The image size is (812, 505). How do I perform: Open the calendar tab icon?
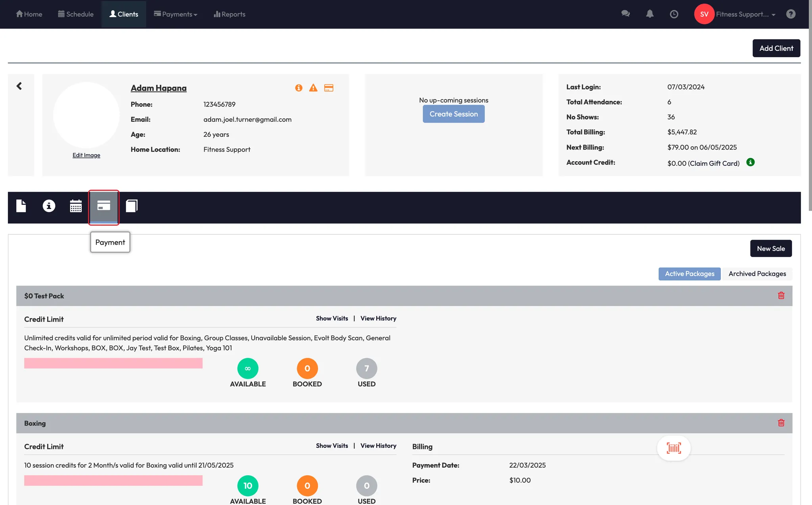coord(76,206)
